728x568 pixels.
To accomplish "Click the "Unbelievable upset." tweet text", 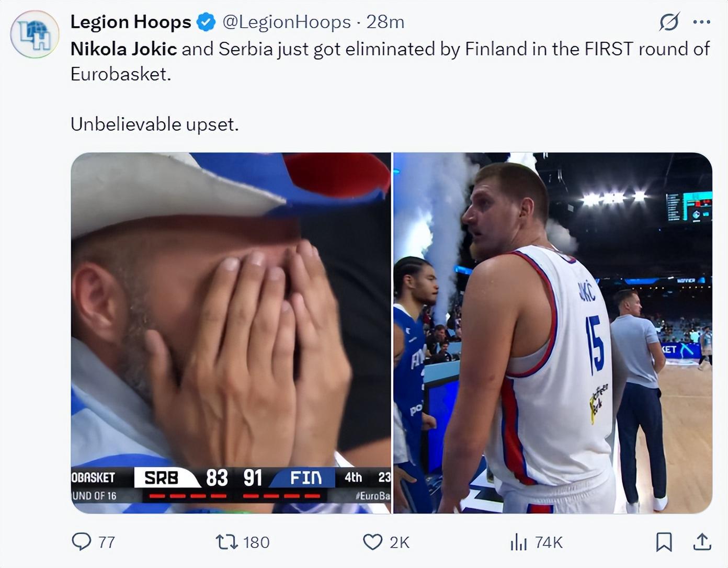I will coord(154,124).
